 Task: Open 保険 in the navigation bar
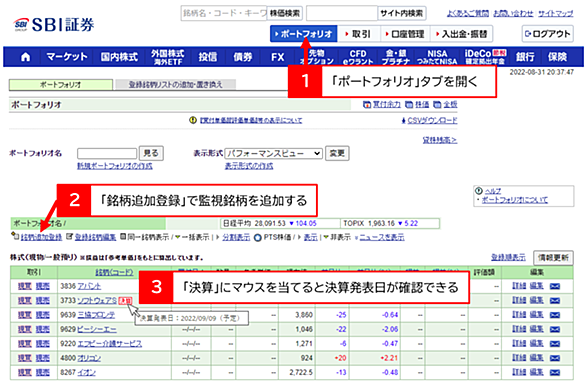point(557,57)
